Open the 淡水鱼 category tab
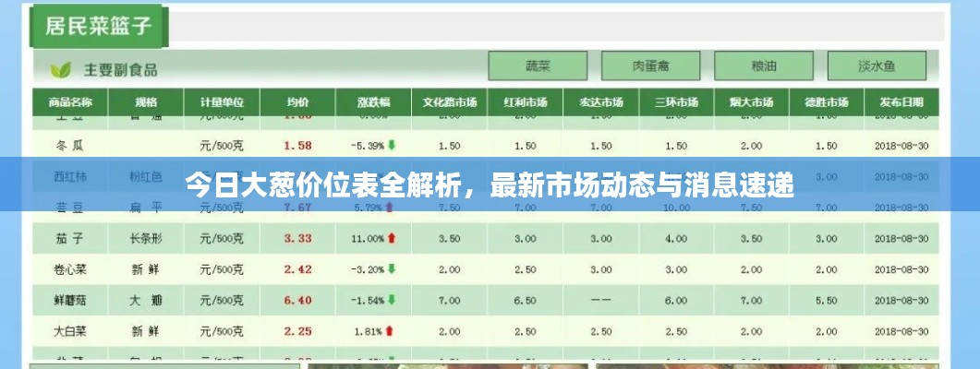Image resolution: width=980 pixels, height=369 pixels. (x=877, y=65)
